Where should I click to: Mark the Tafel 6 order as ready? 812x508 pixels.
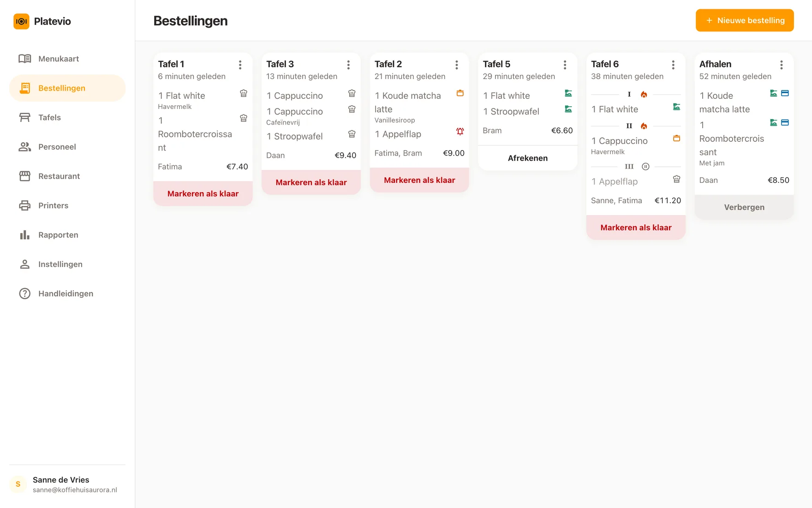click(x=636, y=228)
